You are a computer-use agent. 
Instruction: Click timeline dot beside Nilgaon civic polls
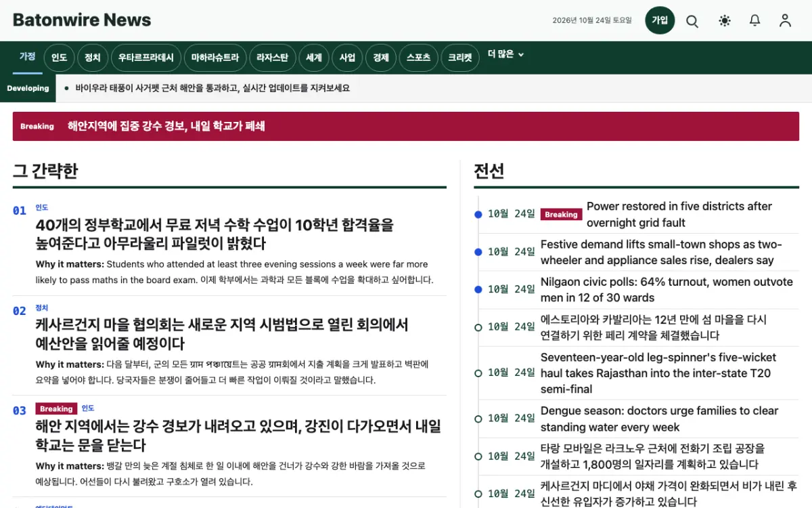pos(478,289)
